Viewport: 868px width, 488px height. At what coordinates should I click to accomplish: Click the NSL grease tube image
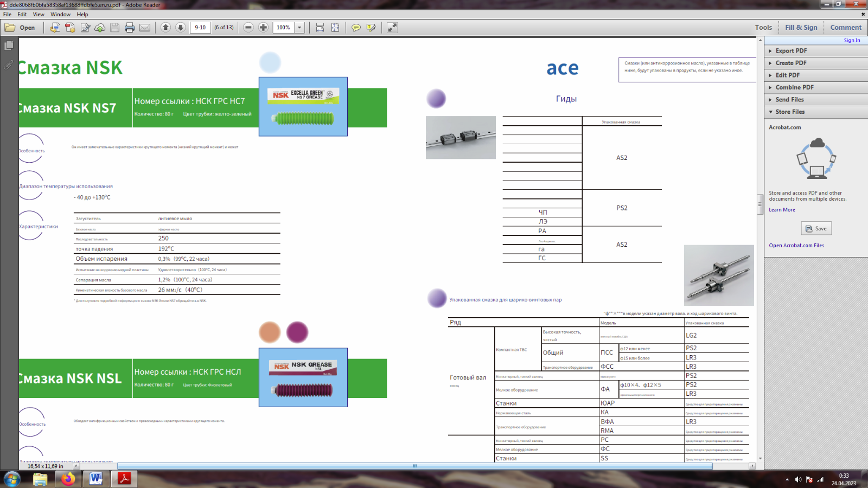click(x=303, y=377)
